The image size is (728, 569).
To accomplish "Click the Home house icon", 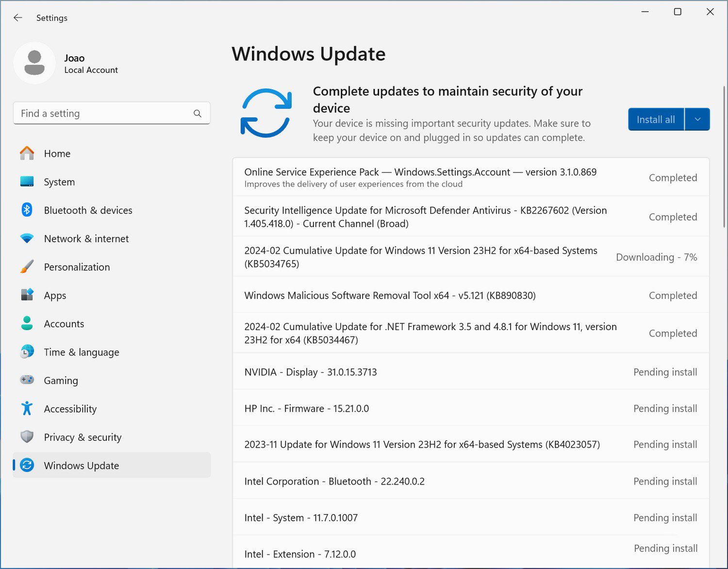I will click(x=27, y=153).
